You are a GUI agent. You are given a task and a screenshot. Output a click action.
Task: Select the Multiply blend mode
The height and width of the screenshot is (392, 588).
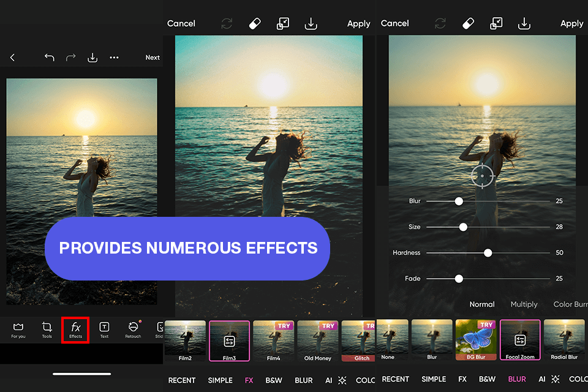pyautogui.click(x=524, y=304)
